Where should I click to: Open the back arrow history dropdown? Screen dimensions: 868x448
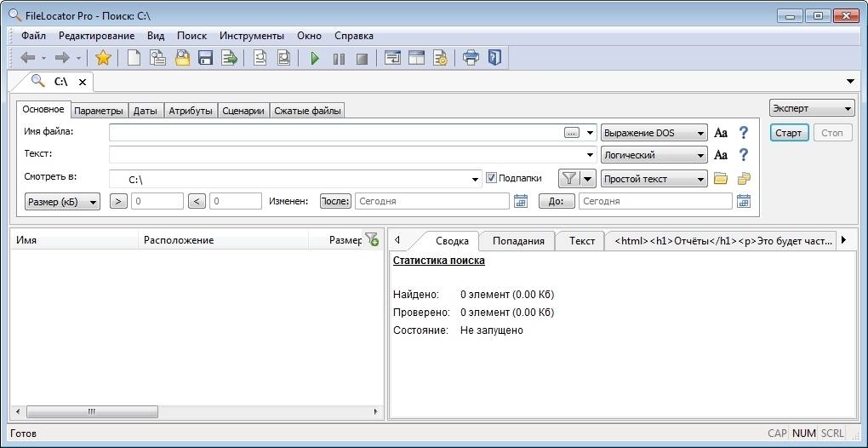click(43, 58)
